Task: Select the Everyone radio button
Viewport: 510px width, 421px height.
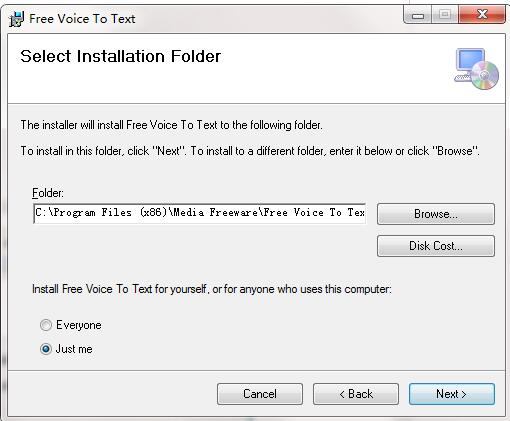Action: click(x=46, y=325)
